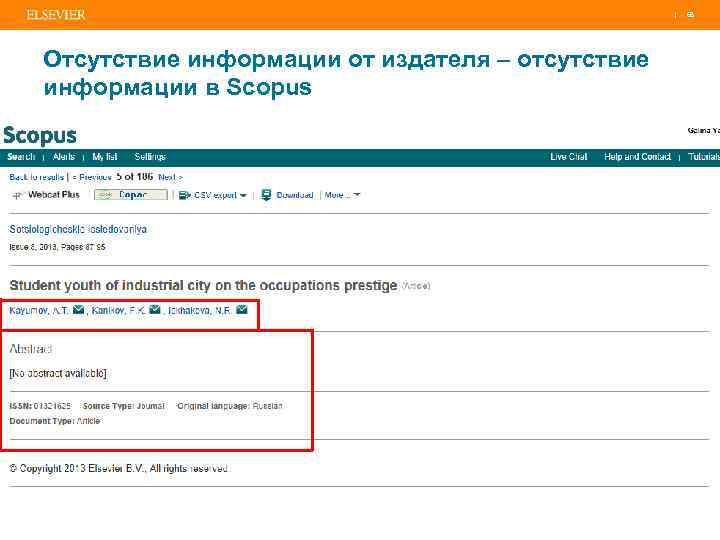
Task: Open author Iskhakova, N.R. profile
Action: click(200, 310)
